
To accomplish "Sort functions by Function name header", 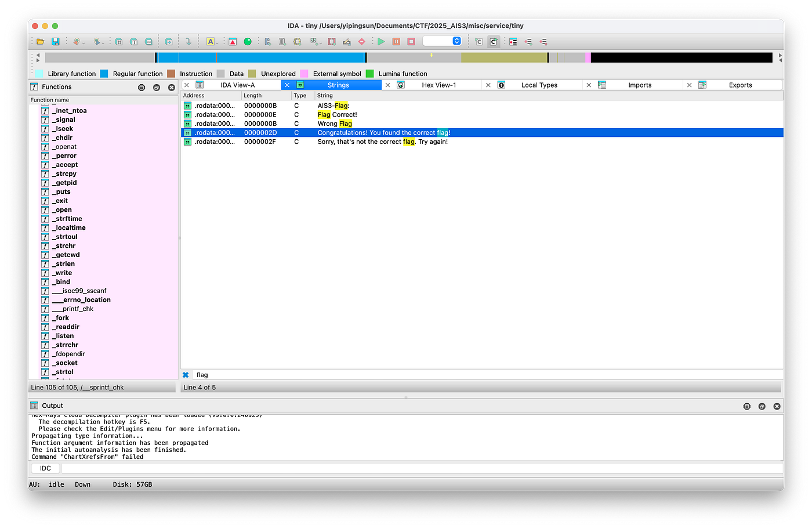I will [103, 100].
